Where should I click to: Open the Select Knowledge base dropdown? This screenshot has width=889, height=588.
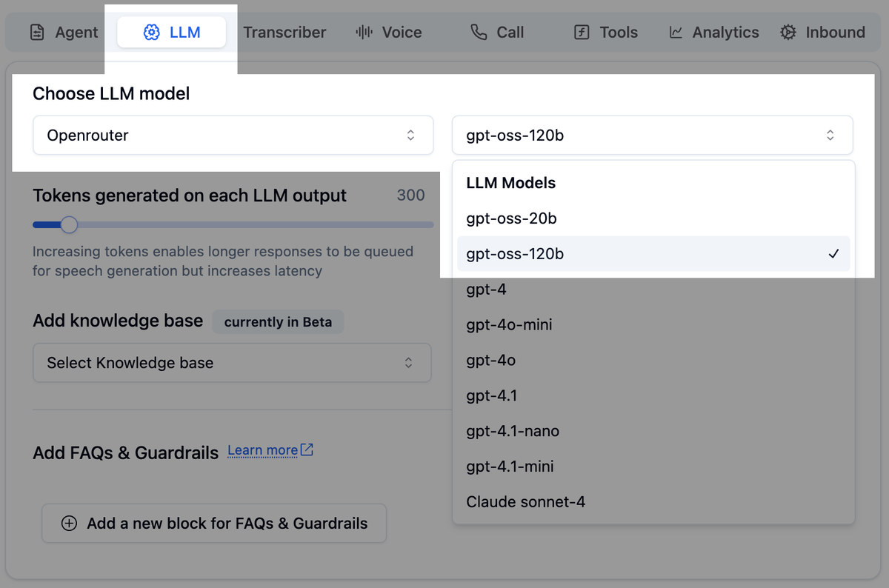(x=232, y=363)
